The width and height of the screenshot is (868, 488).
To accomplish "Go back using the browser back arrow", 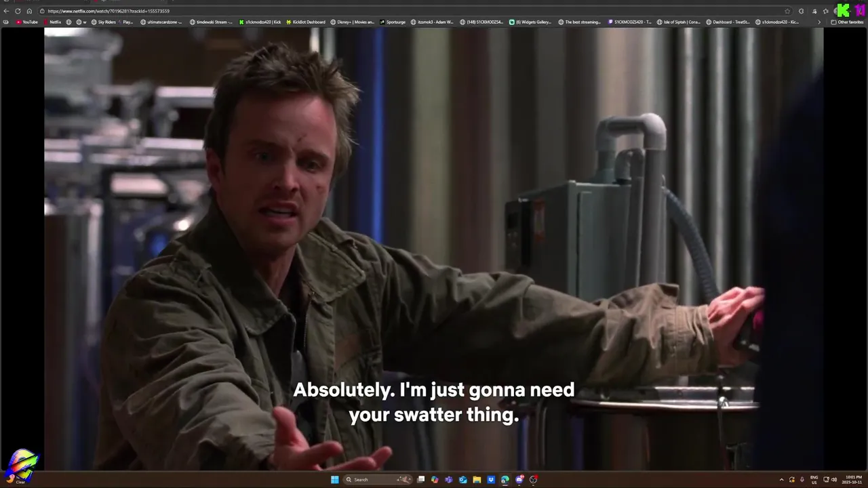I will [6, 11].
